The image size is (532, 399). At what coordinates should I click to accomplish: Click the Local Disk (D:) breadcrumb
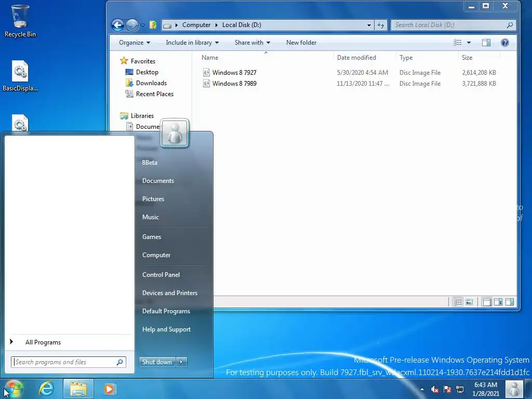(x=242, y=25)
